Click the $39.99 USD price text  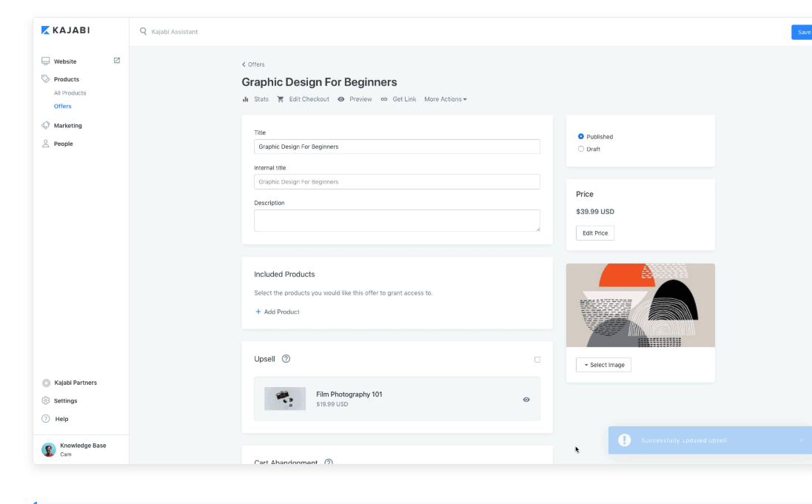pyautogui.click(x=595, y=212)
